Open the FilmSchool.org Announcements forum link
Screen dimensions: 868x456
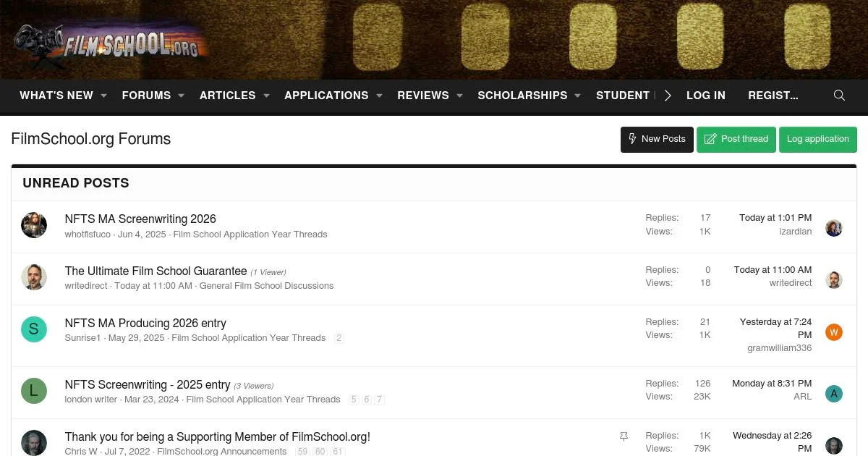coord(222,452)
